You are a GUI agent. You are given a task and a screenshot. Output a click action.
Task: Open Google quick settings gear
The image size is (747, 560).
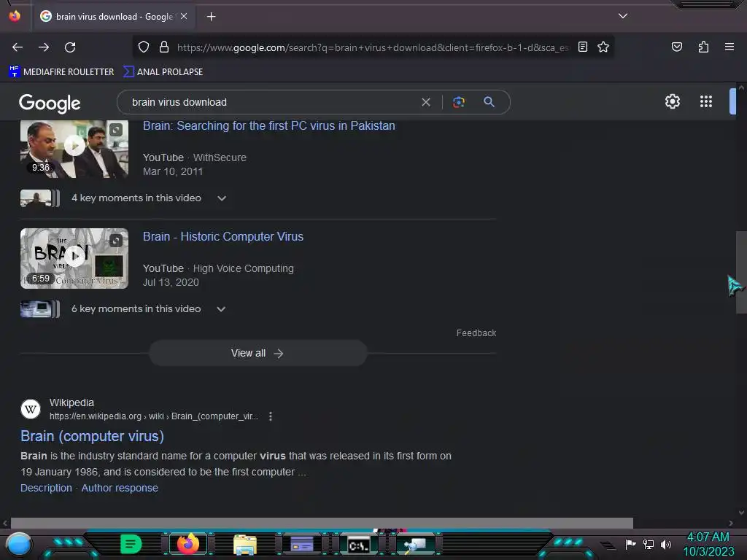(x=672, y=101)
